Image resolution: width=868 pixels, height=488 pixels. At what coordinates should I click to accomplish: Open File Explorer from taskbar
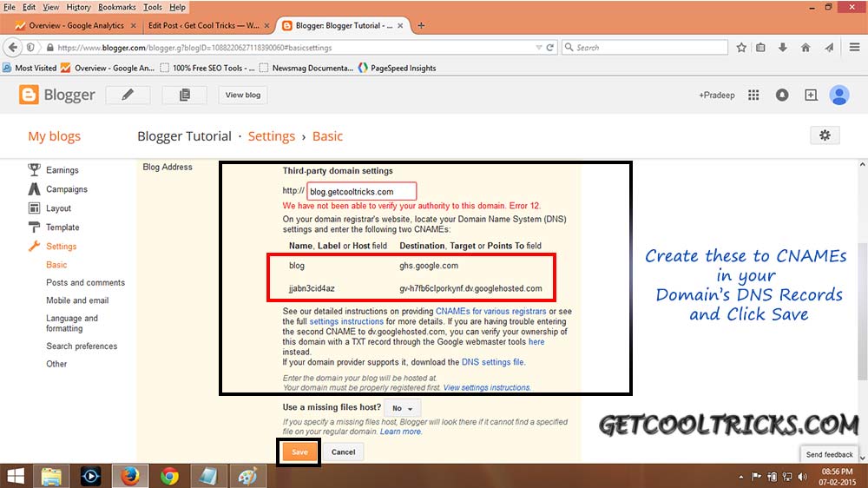coord(51,476)
